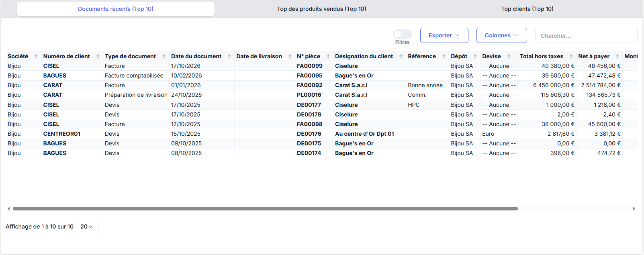Image resolution: width=644 pixels, height=255 pixels.
Task: Click the Type de document header
Action: (x=130, y=56)
